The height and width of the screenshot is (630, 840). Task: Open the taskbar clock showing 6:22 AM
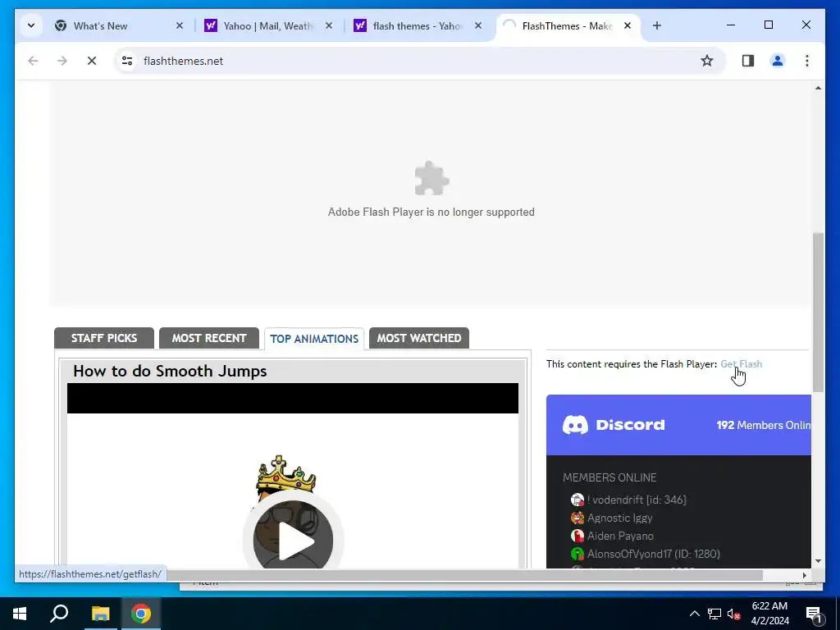point(769,614)
